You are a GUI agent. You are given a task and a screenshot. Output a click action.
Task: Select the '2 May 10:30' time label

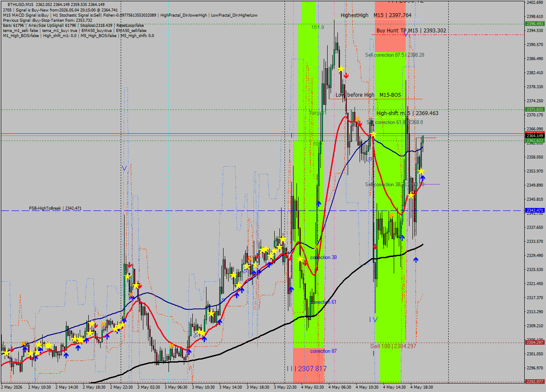[x=40, y=387]
